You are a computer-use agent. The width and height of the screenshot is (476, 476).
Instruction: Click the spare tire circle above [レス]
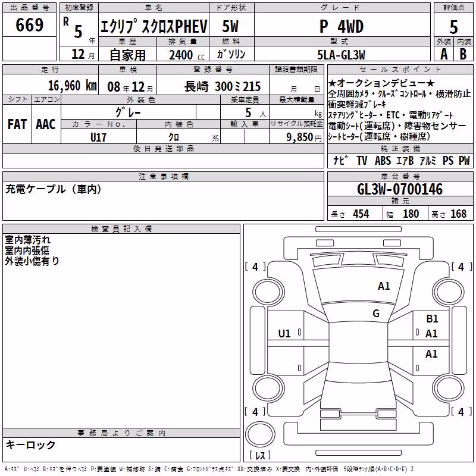click(260, 434)
